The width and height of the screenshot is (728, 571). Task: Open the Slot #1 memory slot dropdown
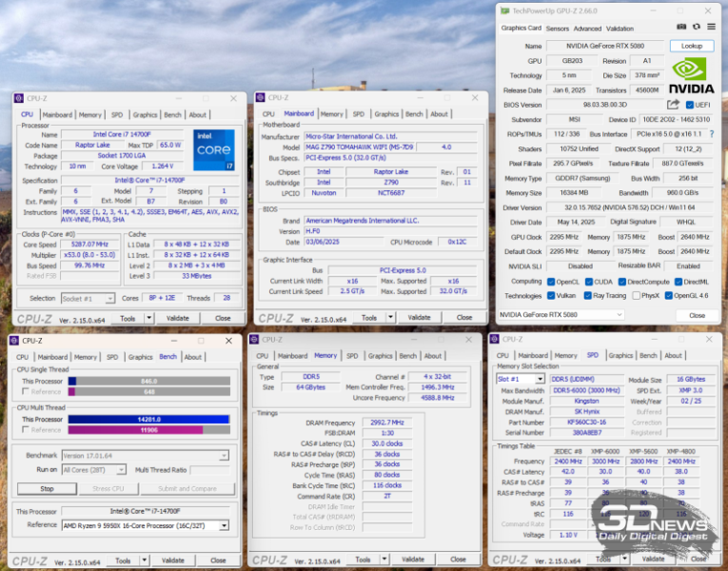point(520,379)
